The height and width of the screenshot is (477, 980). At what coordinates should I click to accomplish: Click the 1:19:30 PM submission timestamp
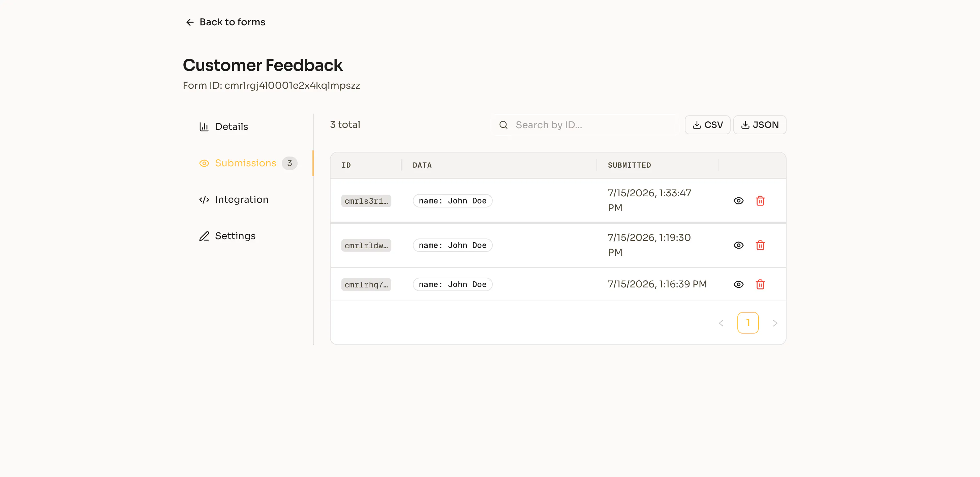(x=649, y=245)
